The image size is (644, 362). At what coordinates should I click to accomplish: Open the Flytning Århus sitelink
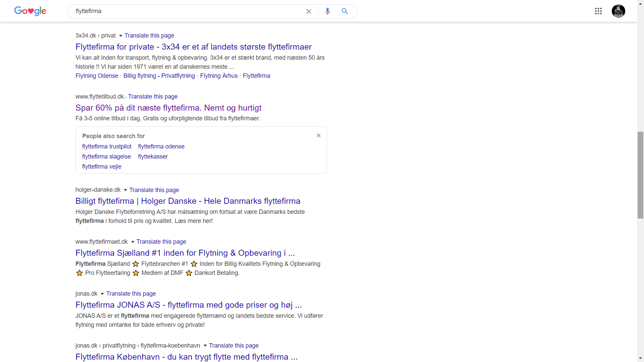(x=219, y=76)
